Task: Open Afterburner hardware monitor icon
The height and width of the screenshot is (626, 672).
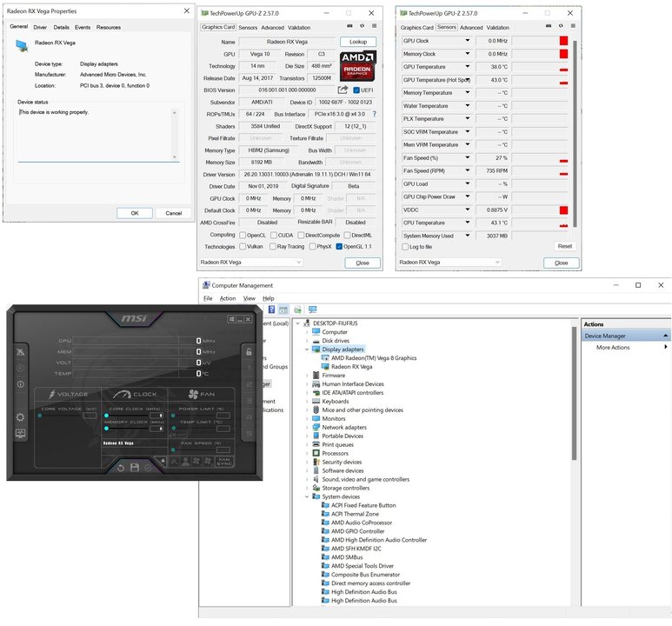Action: click(20, 433)
